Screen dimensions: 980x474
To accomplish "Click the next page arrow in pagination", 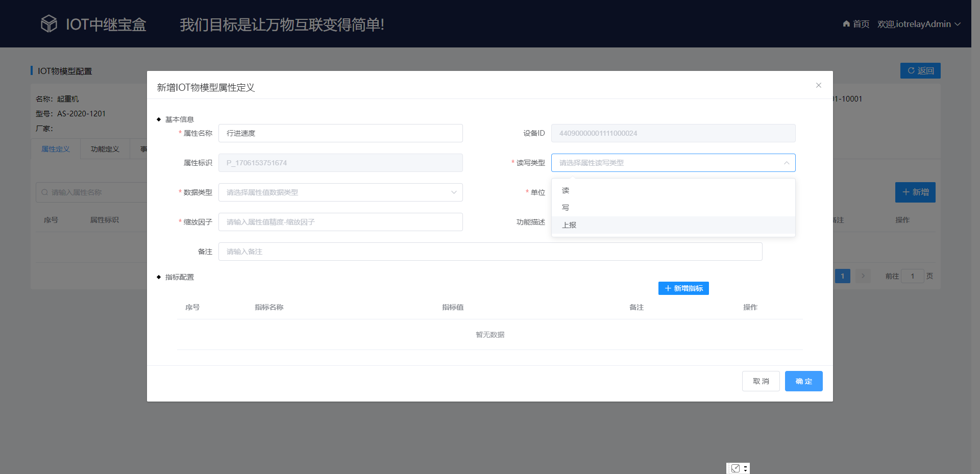I will 863,276.
